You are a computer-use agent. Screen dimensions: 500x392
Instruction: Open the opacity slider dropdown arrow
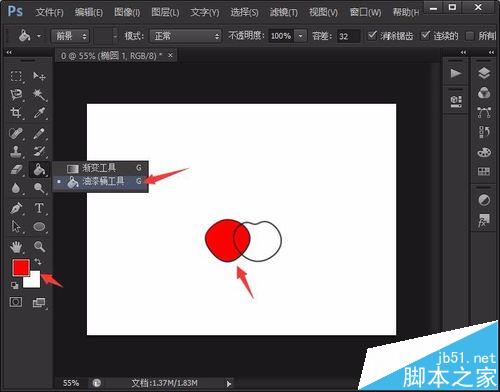pyautogui.click(x=301, y=36)
